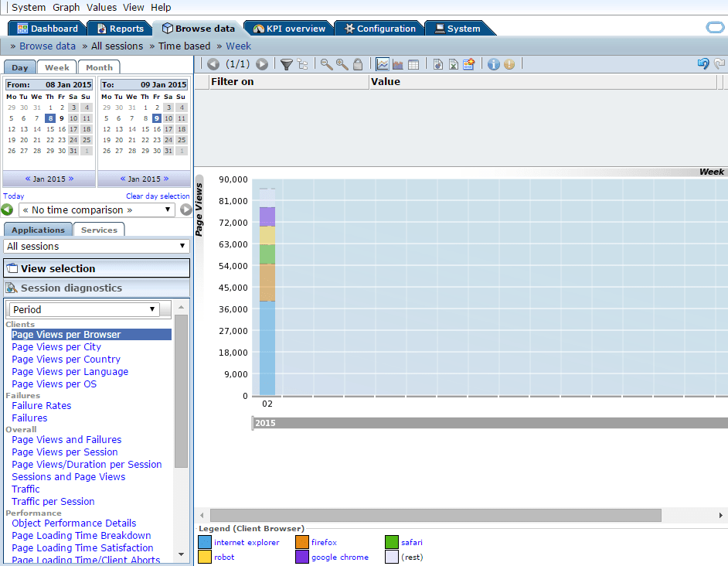Image resolution: width=728 pixels, height=566 pixels.
Task: Switch to the Services tab
Action: click(99, 229)
